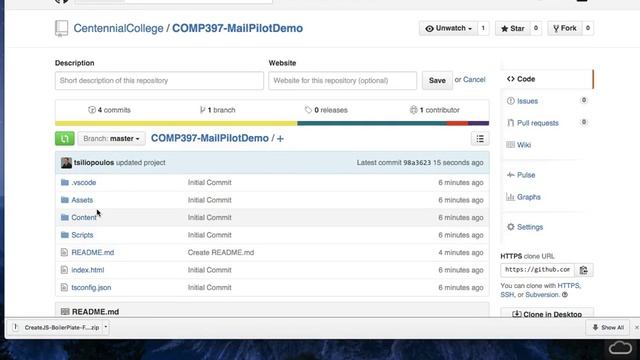Open the Wiki tab

tap(524, 145)
